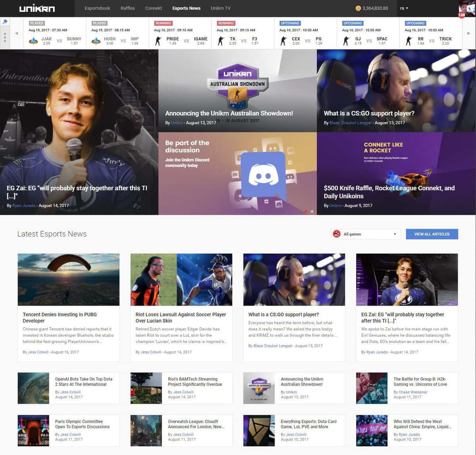The image size is (476, 455).
Task: Click the three-dot icon under the ticker pin
Action: [x=5, y=38]
